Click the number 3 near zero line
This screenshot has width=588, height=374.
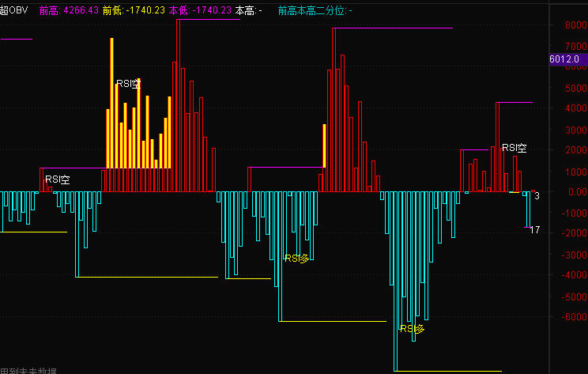pos(537,195)
